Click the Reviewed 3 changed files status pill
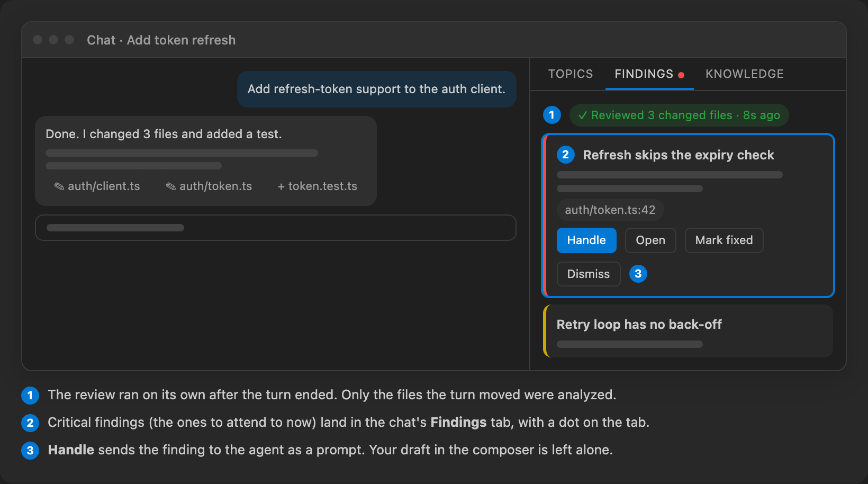This screenshot has height=484, width=868. (679, 115)
